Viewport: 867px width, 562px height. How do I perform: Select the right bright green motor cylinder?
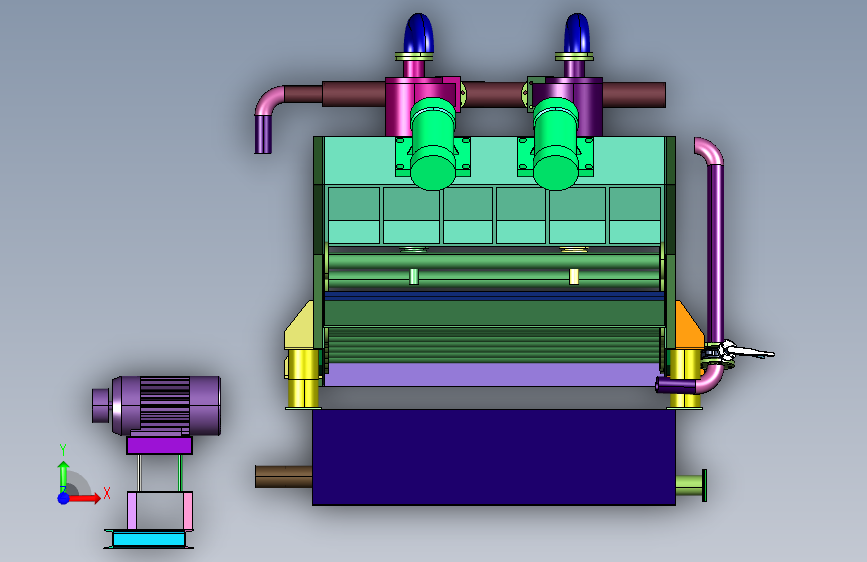click(x=556, y=144)
